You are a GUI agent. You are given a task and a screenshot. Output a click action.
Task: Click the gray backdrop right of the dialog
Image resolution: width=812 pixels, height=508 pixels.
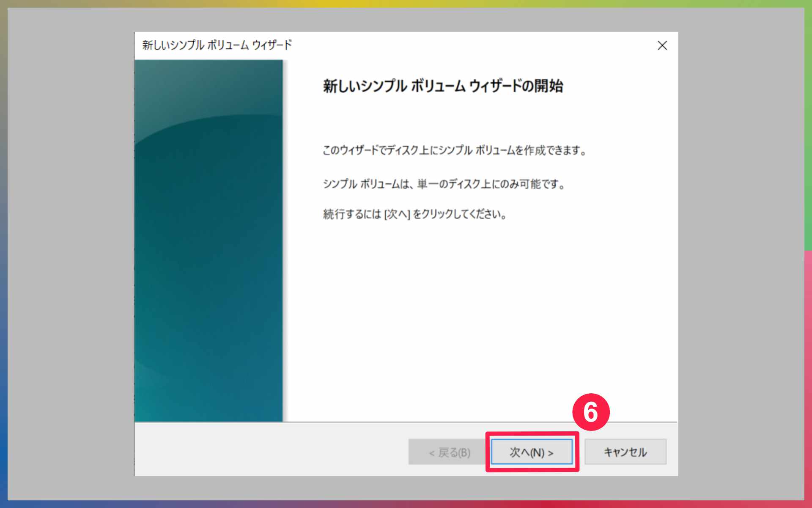(740, 254)
